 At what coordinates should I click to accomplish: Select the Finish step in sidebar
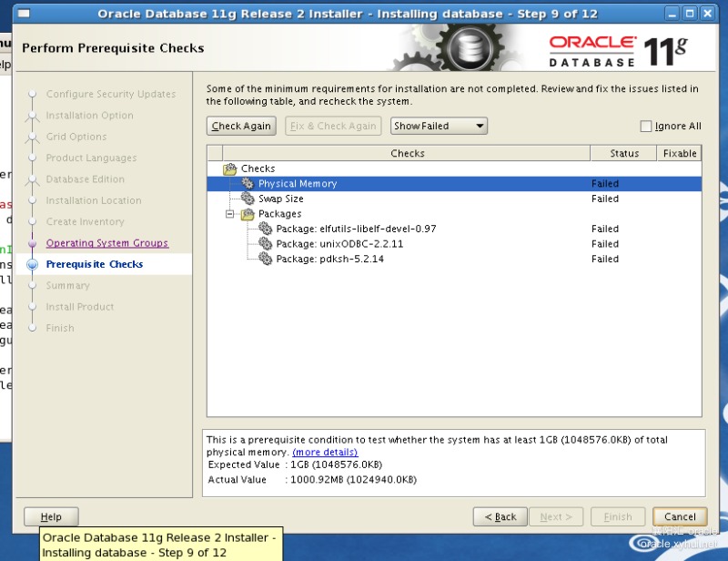pyautogui.click(x=60, y=328)
